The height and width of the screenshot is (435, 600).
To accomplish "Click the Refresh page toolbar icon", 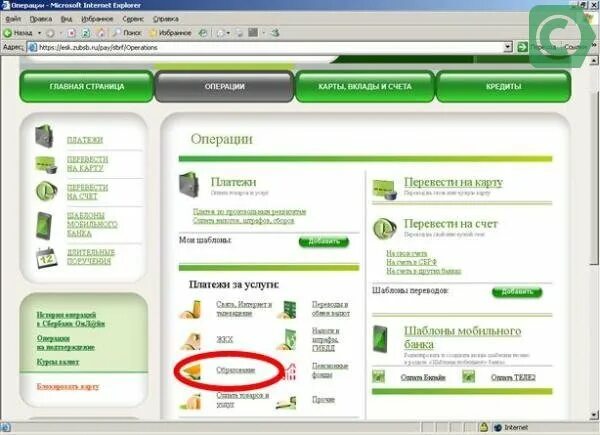I will coord(86,33).
